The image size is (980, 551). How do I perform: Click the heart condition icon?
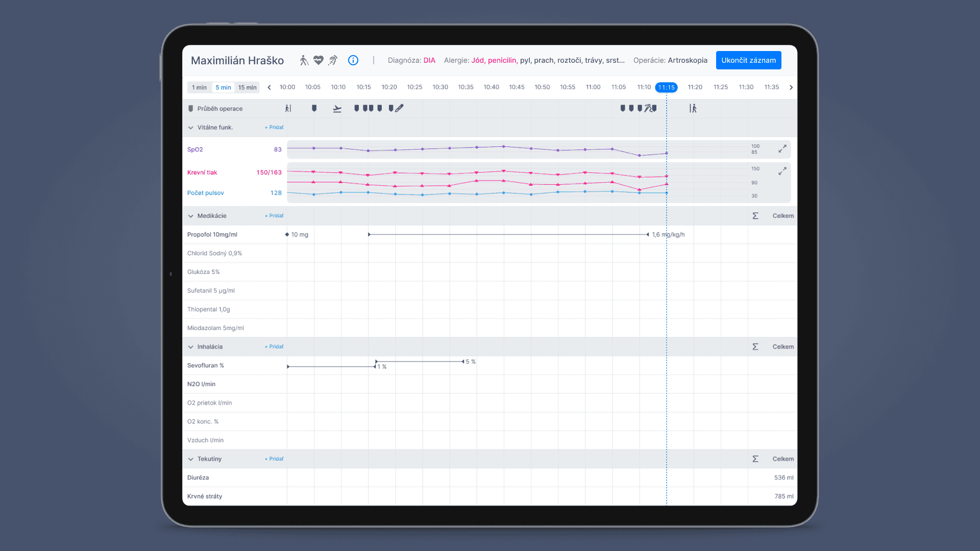(x=318, y=60)
